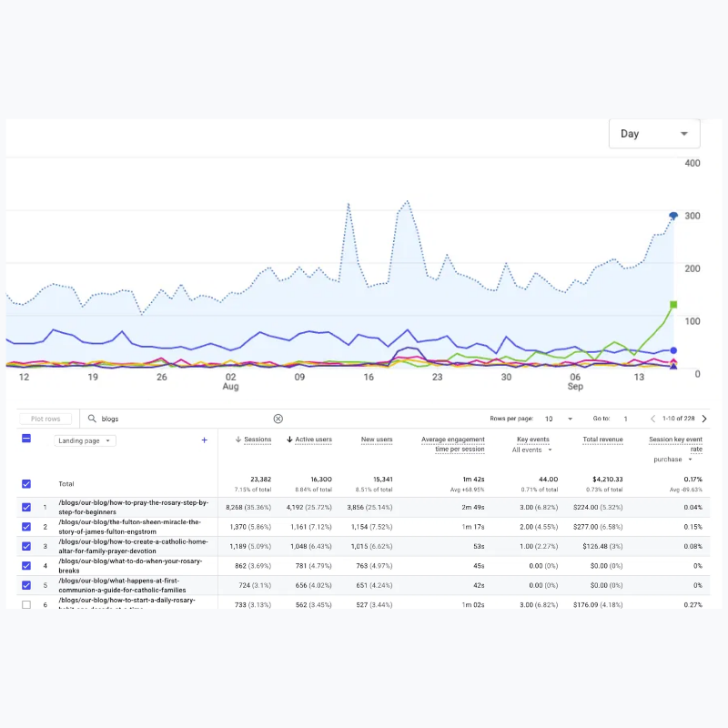Screen dimensions: 728x728
Task: Open the Day granularity dropdown
Action: (653, 134)
